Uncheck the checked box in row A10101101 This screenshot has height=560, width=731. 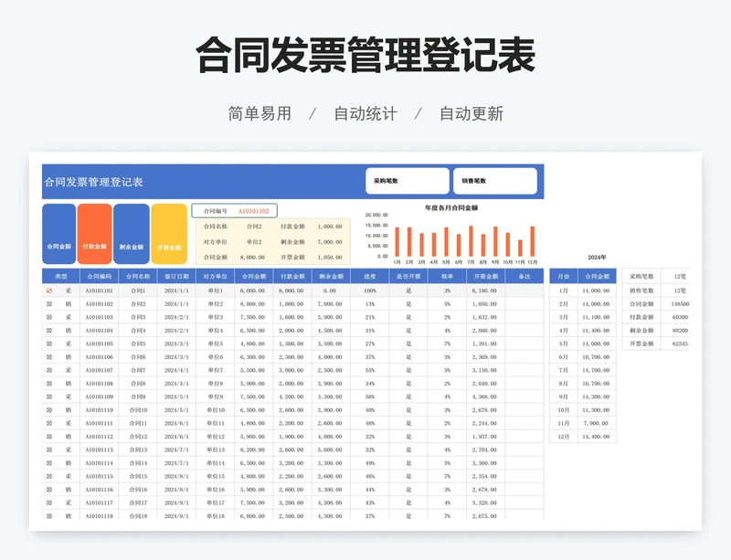[x=49, y=291]
